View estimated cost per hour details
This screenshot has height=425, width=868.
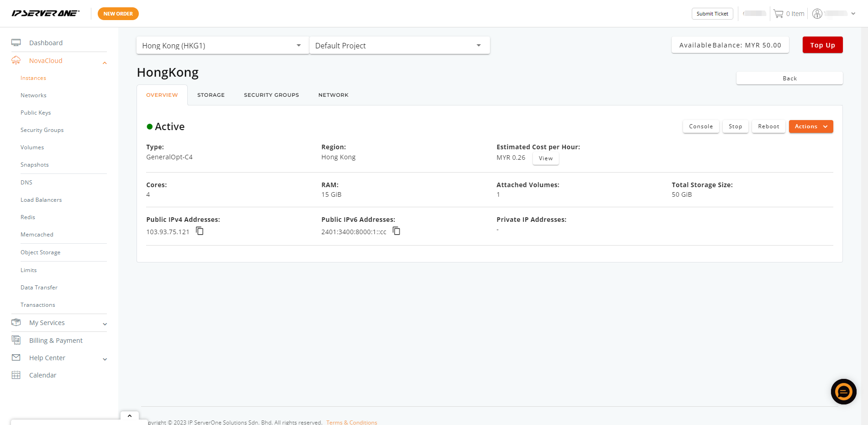[x=546, y=158]
